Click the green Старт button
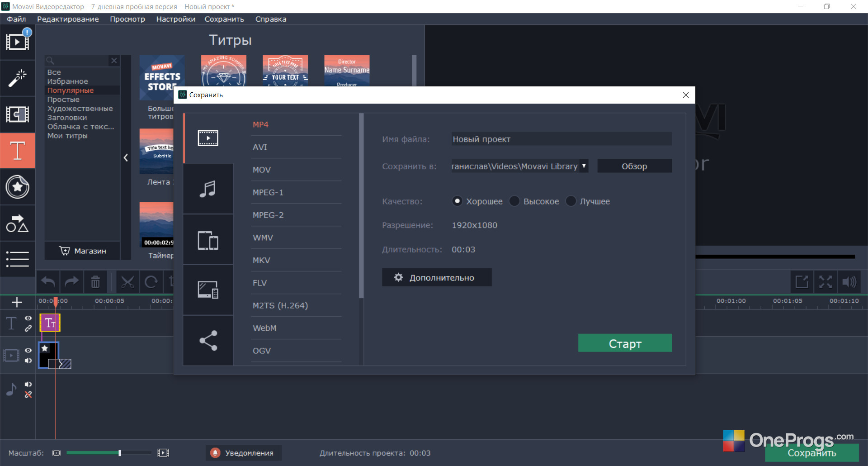 point(625,343)
